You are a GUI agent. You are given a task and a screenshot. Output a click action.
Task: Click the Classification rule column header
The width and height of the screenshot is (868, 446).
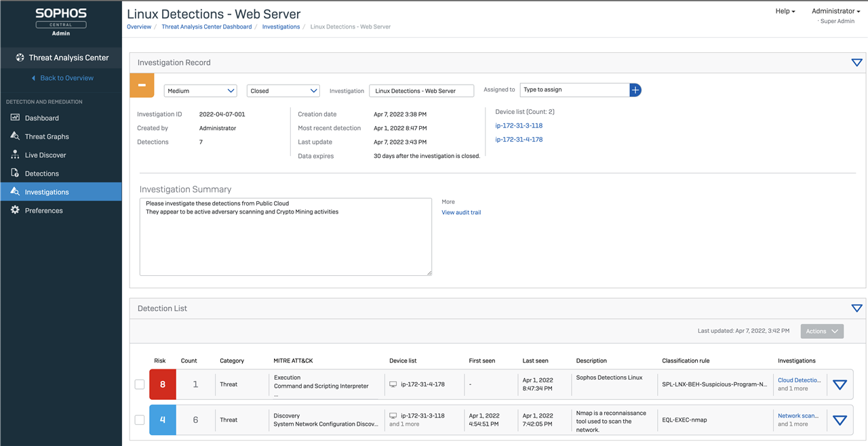(x=686, y=361)
